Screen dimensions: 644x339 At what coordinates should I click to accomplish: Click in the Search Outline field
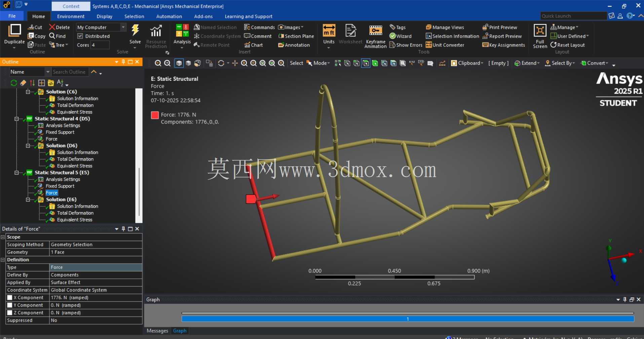[x=70, y=72]
